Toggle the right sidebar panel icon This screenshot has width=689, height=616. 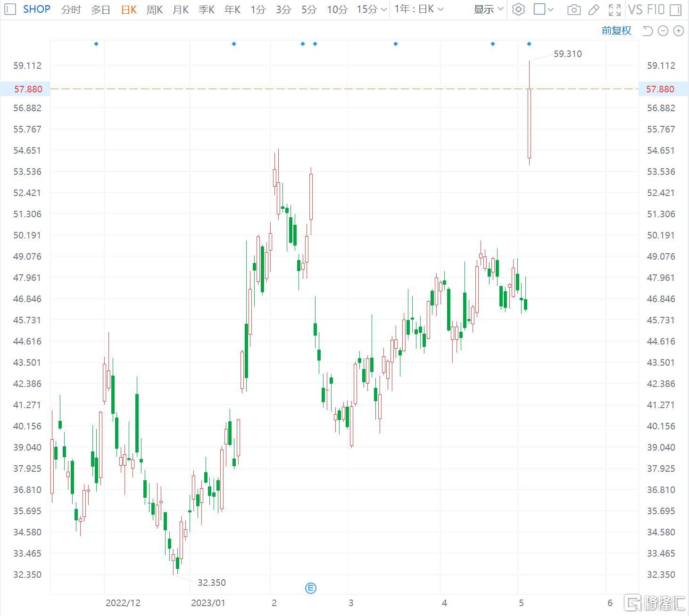(x=676, y=9)
